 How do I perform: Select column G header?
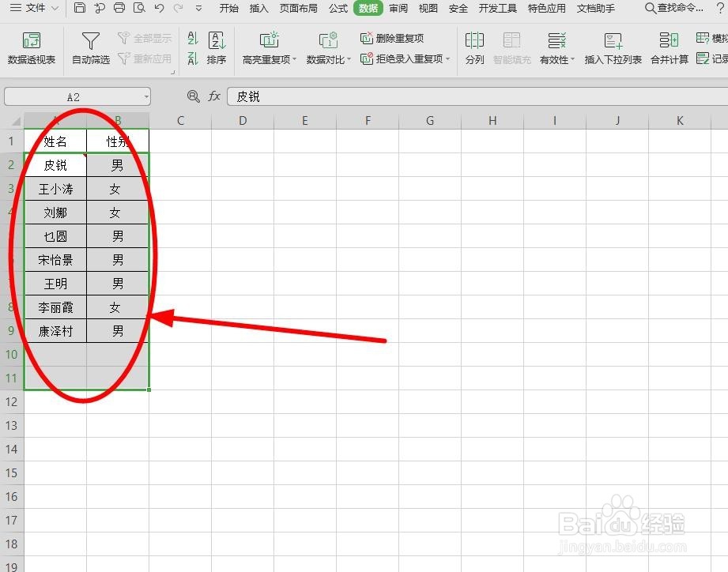[430, 121]
